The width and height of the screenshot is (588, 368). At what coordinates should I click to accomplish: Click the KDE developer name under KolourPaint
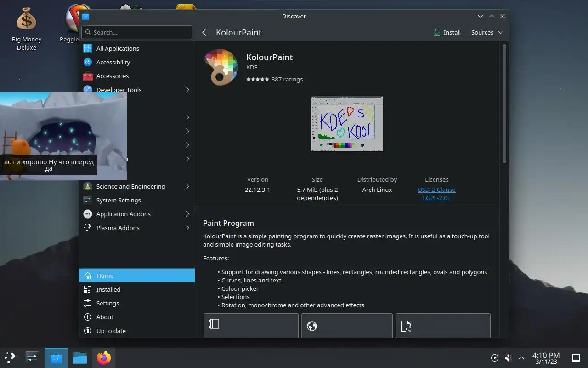pos(252,67)
